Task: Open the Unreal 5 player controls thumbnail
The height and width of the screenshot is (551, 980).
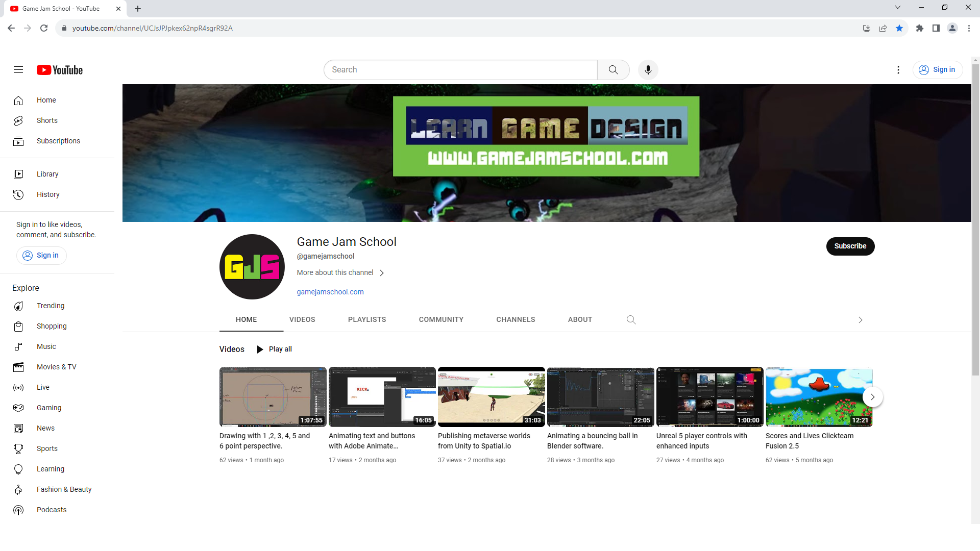Action: click(710, 397)
